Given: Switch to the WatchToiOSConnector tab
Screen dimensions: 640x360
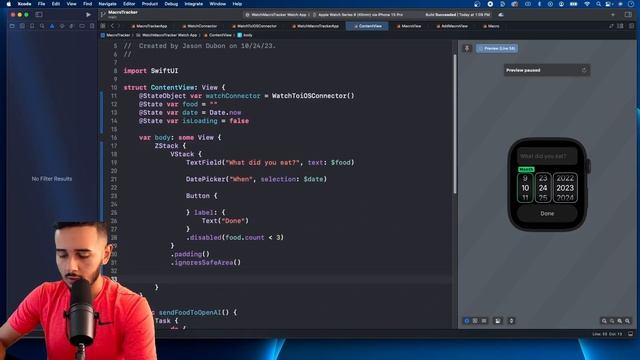Looking at the screenshot, I should click(x=254, y=26).
